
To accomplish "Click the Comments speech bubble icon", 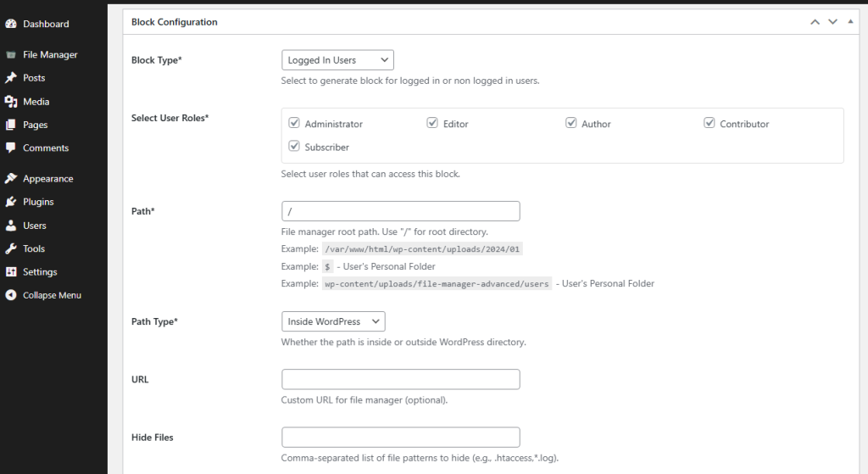I will click(x=10, y=148).
